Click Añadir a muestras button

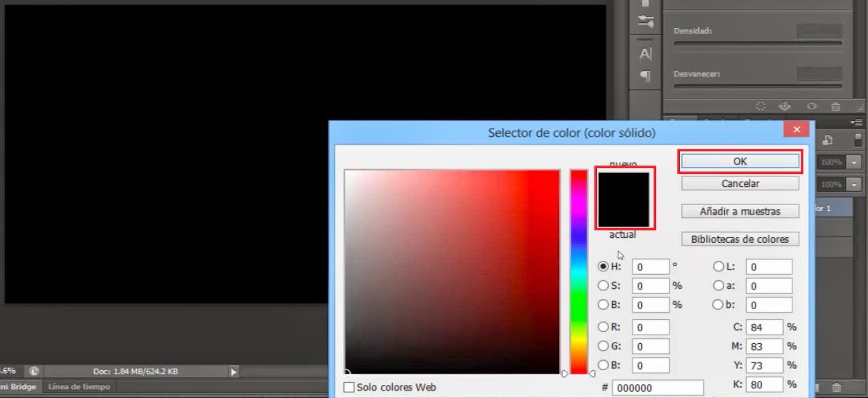740,211
